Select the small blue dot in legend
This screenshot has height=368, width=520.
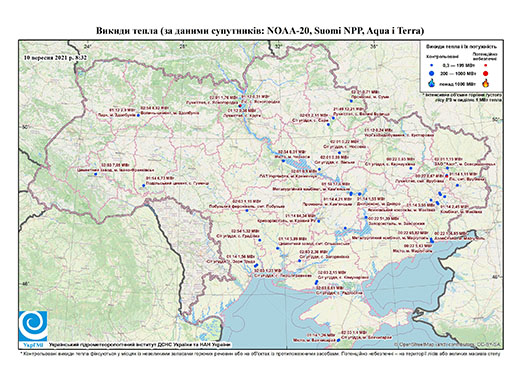click(432, 66)
